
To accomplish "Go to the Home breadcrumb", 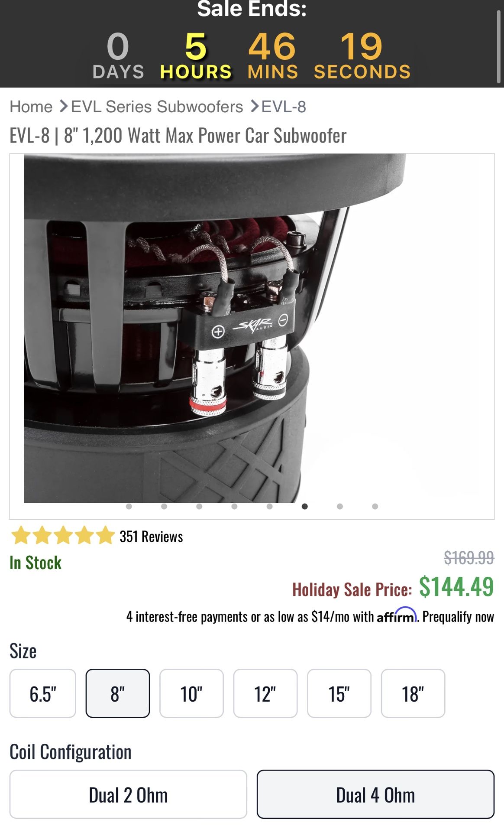I will click(31, 107).
